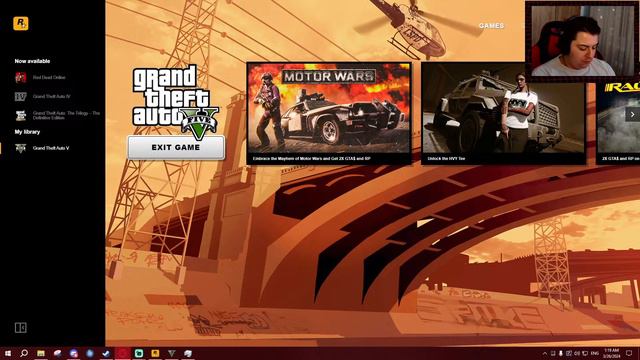The width and height of the screenshot is (640, 360).
Task: Open the volume tray icon
Action: pos(577,353)
